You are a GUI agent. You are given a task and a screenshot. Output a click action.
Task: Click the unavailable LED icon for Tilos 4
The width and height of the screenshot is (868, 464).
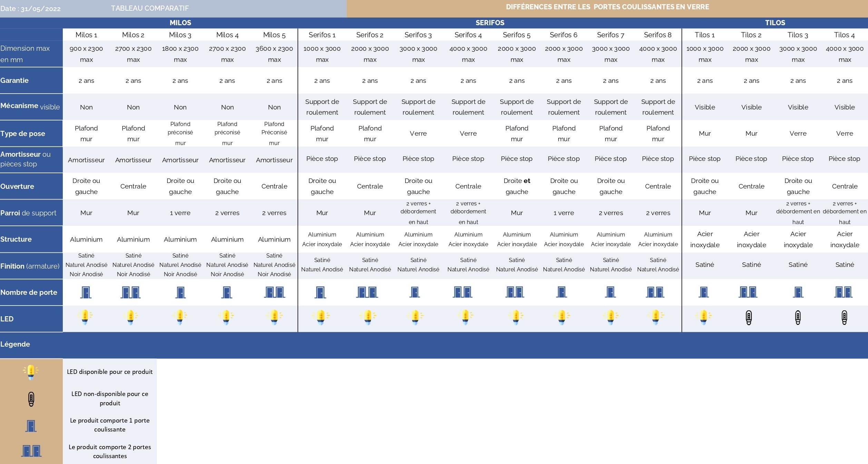tap(844, 318)
